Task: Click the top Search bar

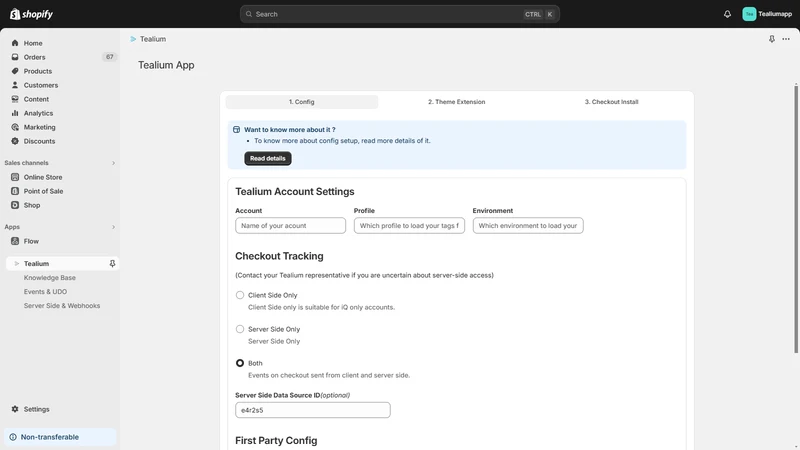Action: point(399,14)
